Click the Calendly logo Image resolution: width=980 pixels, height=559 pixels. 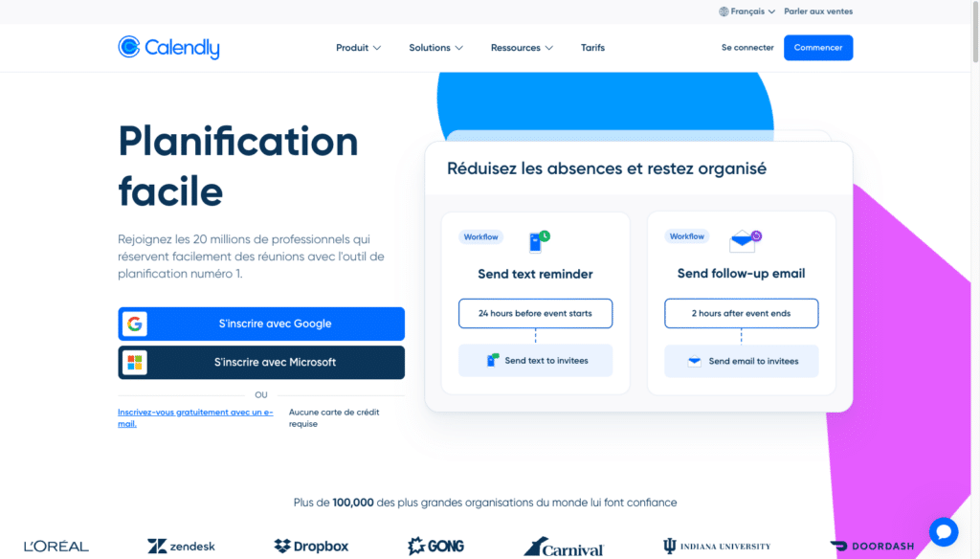(168, 48)
